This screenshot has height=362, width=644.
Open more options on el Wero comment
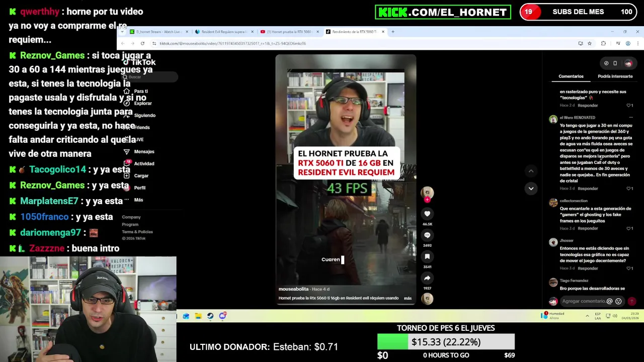630,118
